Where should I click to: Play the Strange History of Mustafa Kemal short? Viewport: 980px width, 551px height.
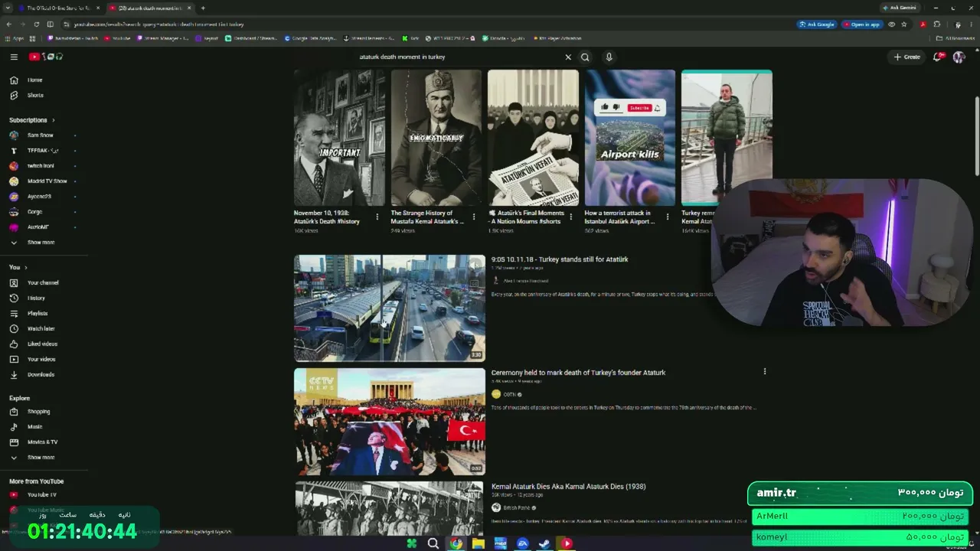click(436, 138)
